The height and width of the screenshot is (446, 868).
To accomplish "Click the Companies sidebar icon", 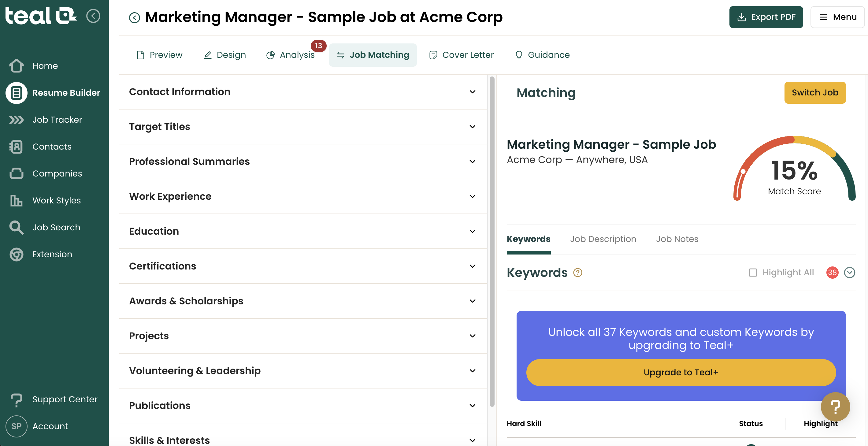I will point(16,173).
